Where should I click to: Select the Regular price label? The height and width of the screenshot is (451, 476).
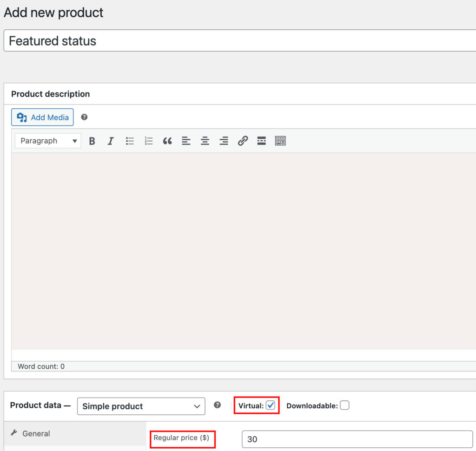pyautogui.click(x=182, y=438)
